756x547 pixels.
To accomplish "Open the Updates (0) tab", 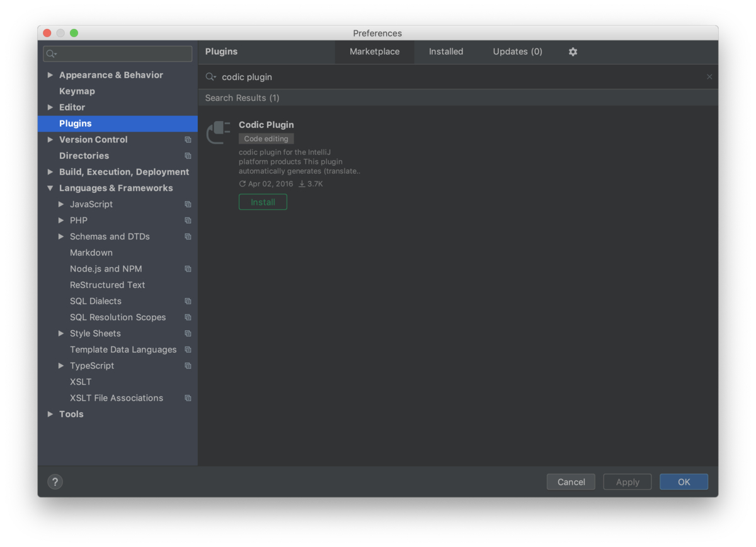I will [517, 52].
